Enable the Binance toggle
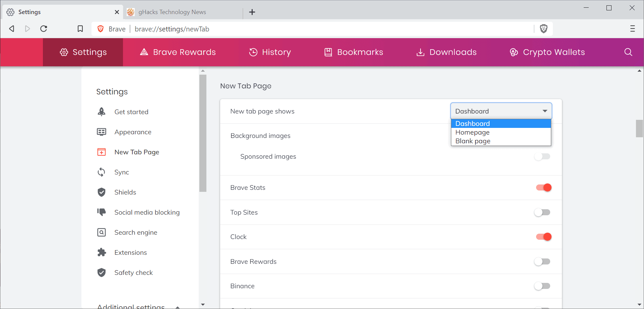The height and width of the screenshot is (309, 644). pos(542,286)
